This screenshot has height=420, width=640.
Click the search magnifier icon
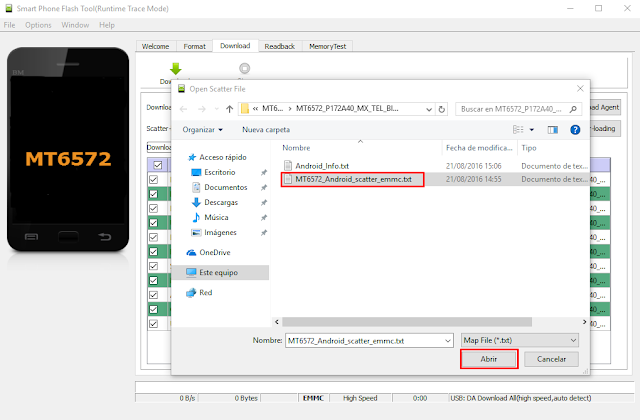[x=573, y=109]
